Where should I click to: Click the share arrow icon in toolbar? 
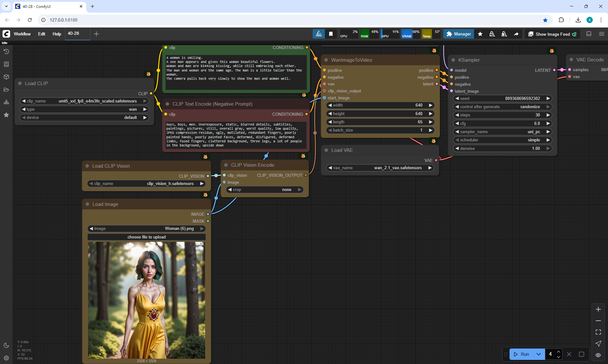click(x=516, y=34)
